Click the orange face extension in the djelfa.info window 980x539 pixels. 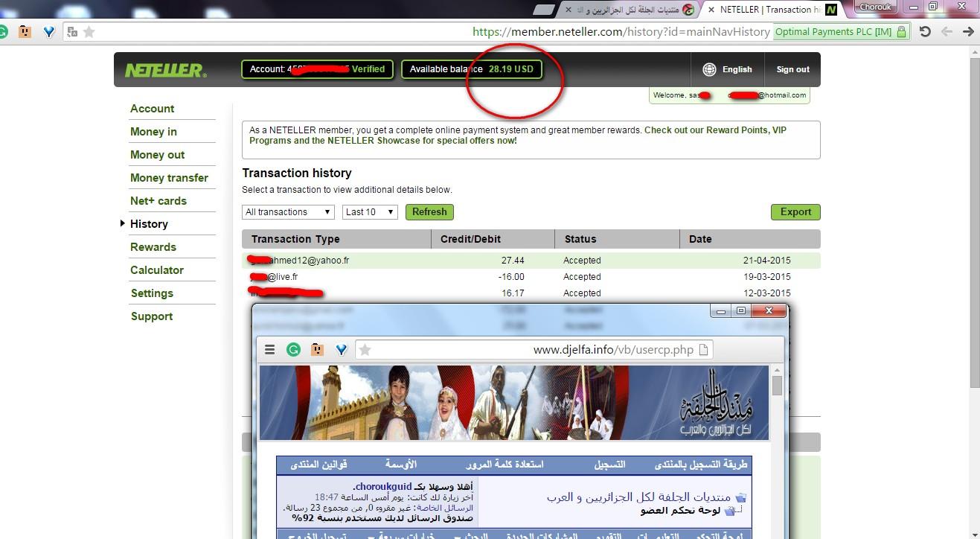click(x=317, y=349)
